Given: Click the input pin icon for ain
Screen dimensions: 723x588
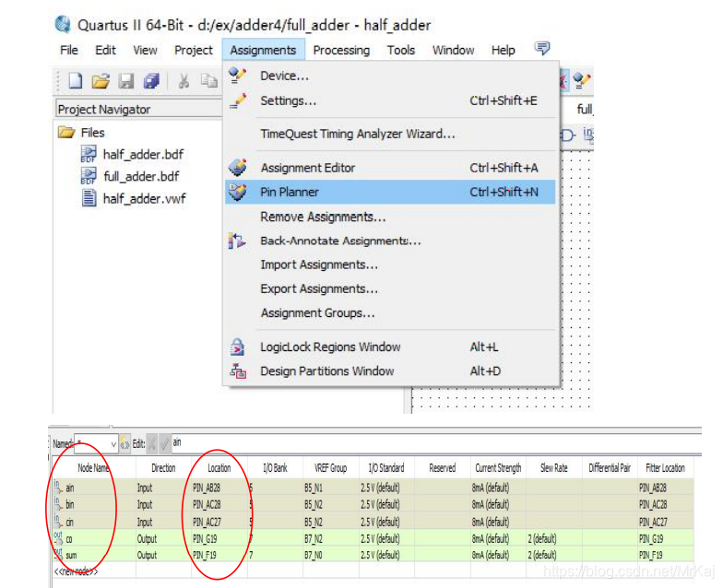Looking at the screenshot, I should (57, 487).
